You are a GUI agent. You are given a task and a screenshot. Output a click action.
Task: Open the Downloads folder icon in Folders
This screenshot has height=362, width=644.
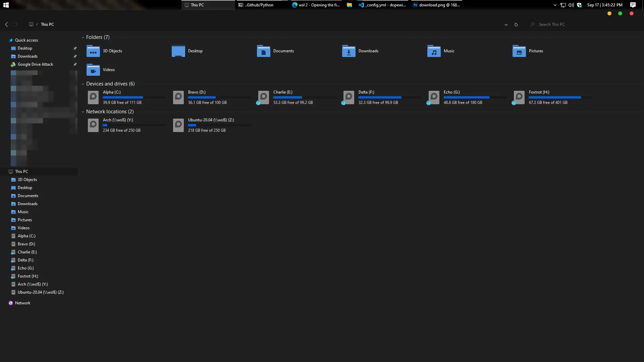pyautogui.click(x=348, y=51)
